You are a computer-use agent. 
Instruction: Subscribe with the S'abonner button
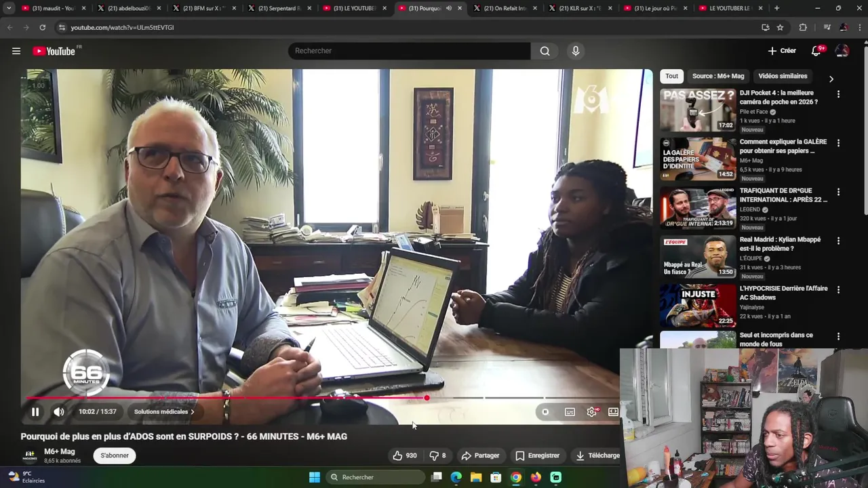115,455
